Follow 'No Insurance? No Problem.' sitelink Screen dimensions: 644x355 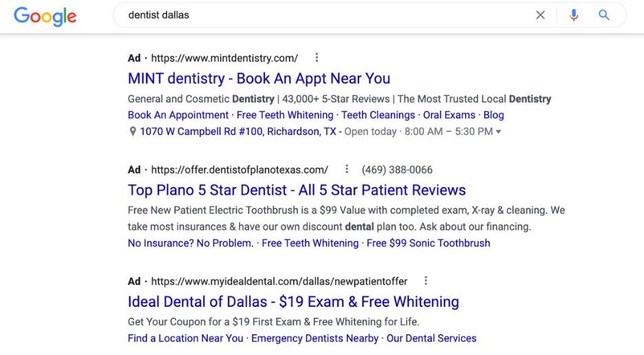point(191,244)
